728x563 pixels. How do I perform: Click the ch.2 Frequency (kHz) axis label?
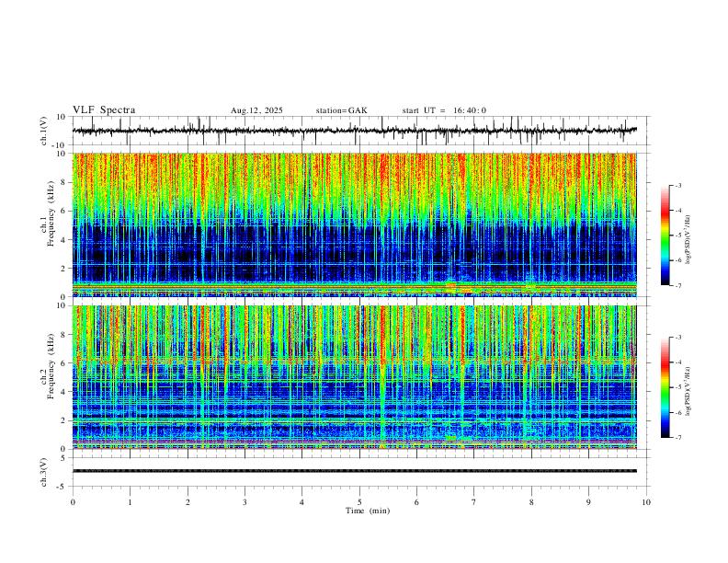[x=48, y=366]
